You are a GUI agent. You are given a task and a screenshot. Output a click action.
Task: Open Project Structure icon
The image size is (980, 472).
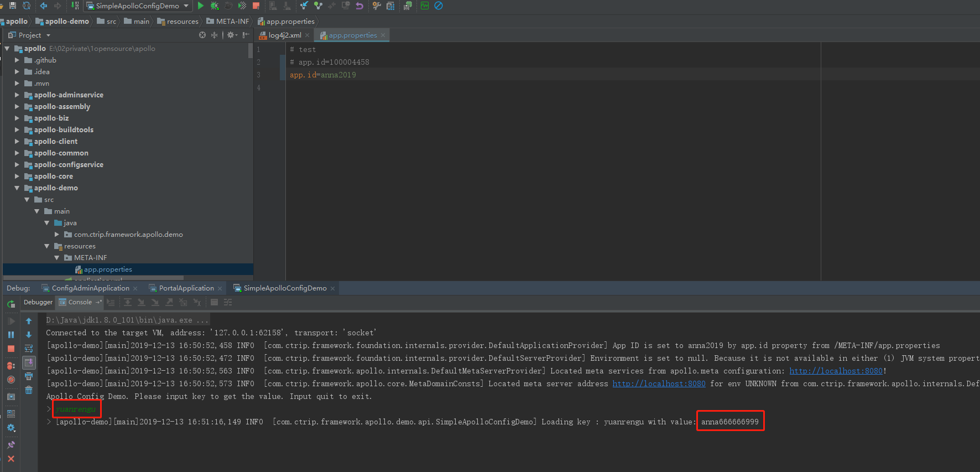pos(390,6)
